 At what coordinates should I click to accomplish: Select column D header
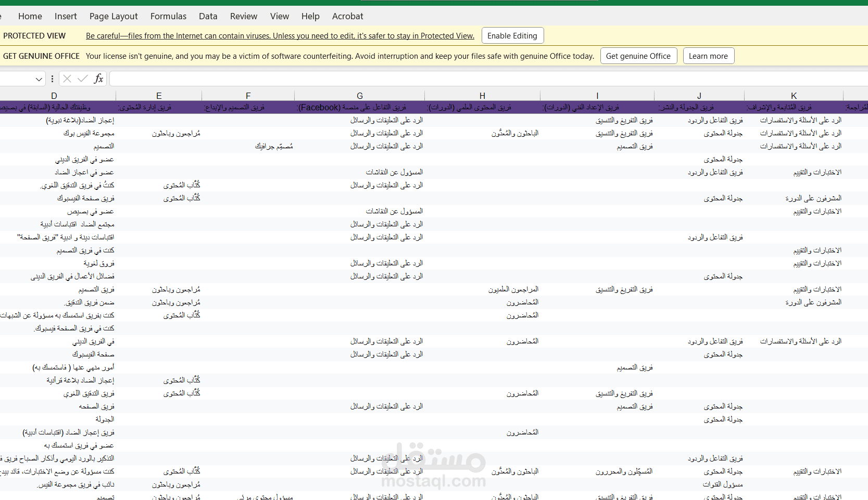point(54,96)
